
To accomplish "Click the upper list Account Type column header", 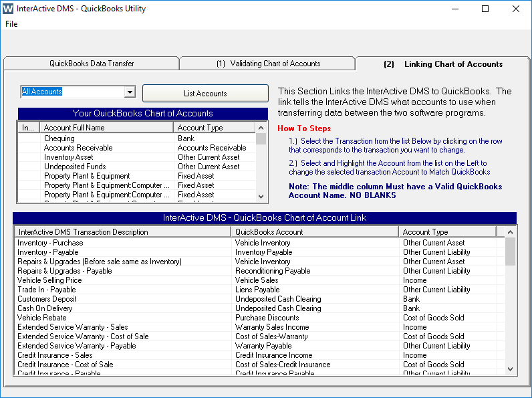I will 214,128.
